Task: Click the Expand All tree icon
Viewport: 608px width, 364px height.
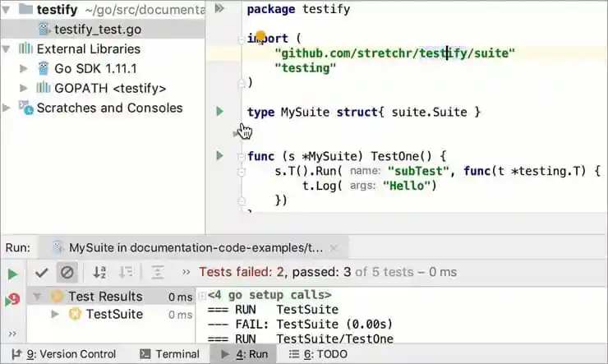Action: 158,273
